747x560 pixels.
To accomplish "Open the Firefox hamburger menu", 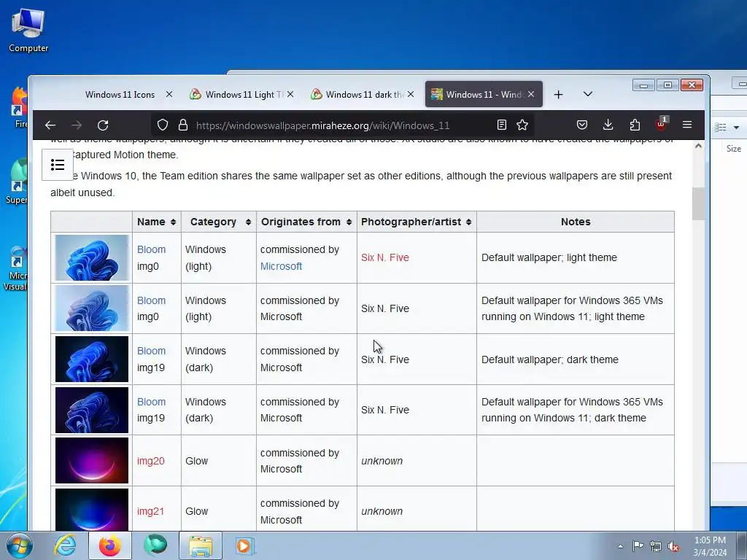I will [687, 125].
